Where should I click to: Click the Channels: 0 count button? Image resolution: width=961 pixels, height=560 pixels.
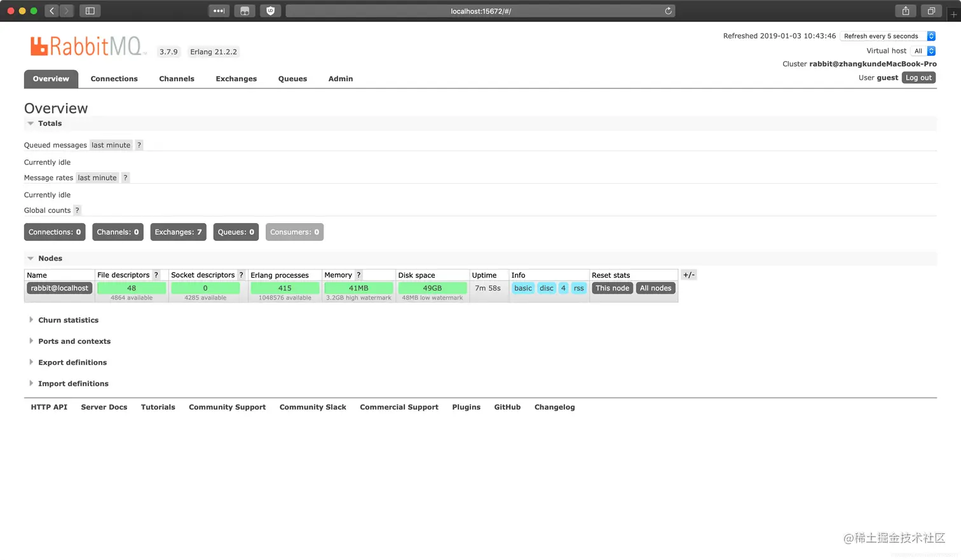click(x=118, y=232)
